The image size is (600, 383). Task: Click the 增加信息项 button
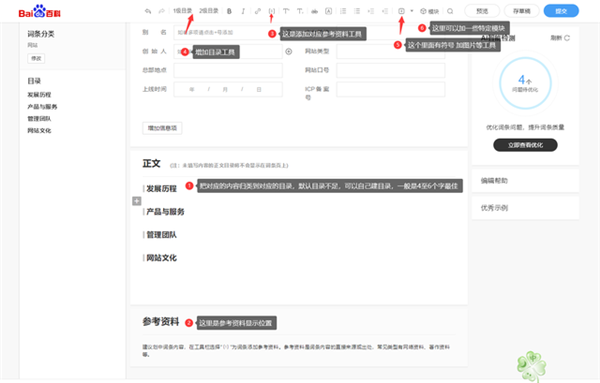162,128
